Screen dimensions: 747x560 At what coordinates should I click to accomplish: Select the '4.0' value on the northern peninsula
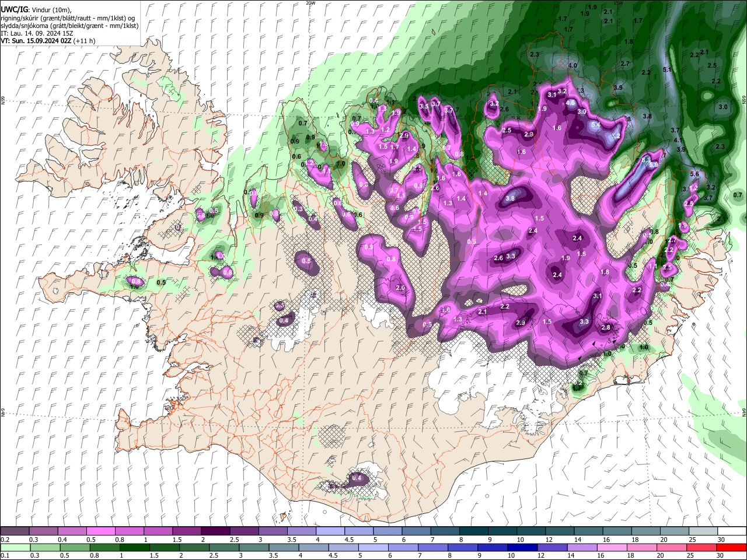click(573, 65)
